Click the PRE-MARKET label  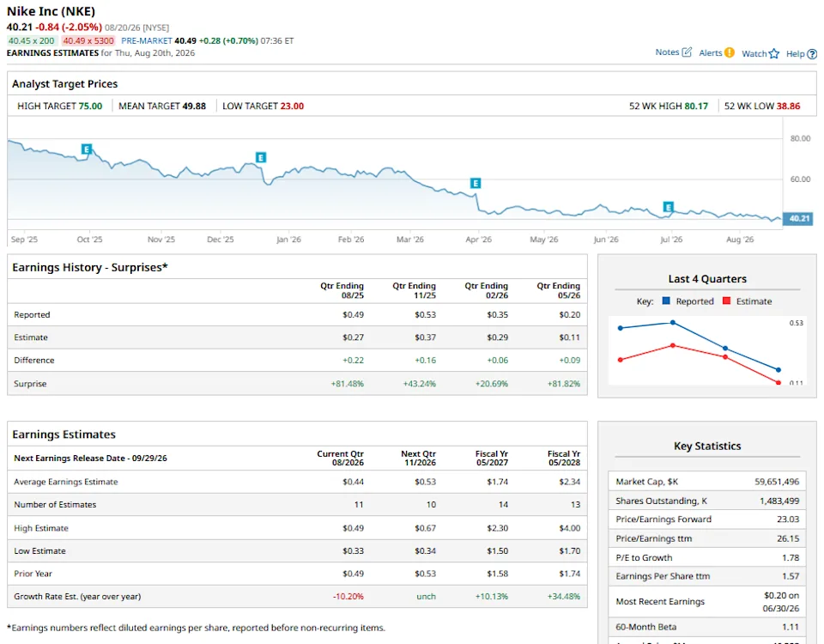click(147, 40)
